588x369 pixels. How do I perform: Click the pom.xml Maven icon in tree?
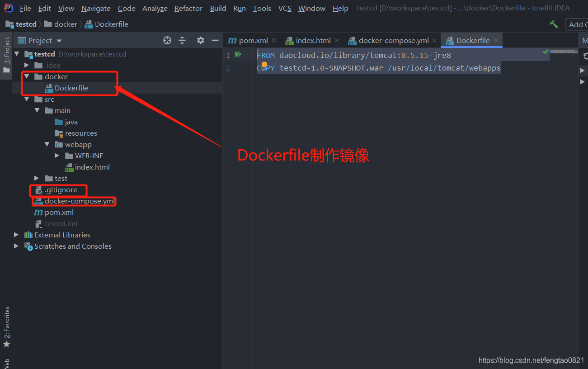click(x=38, y=212)
